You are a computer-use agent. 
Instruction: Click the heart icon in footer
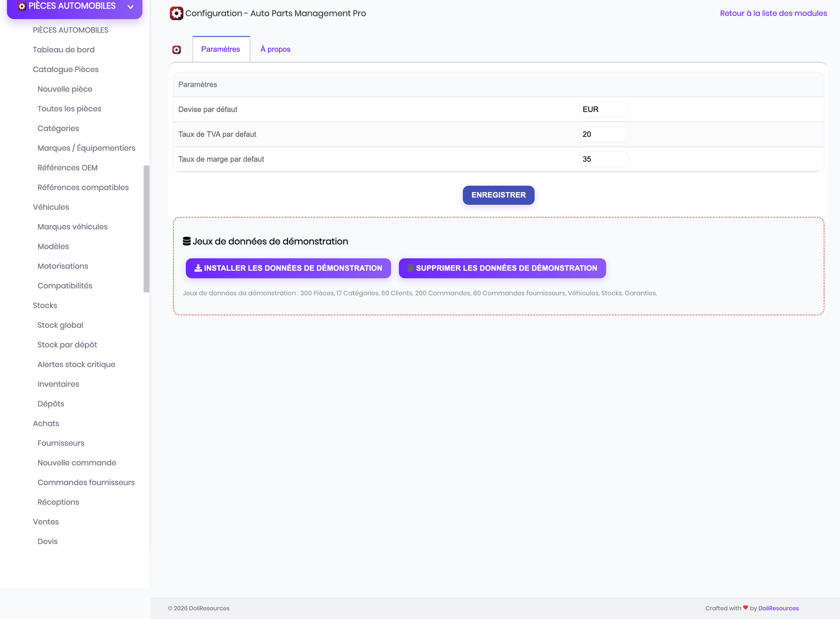point(745,607)
